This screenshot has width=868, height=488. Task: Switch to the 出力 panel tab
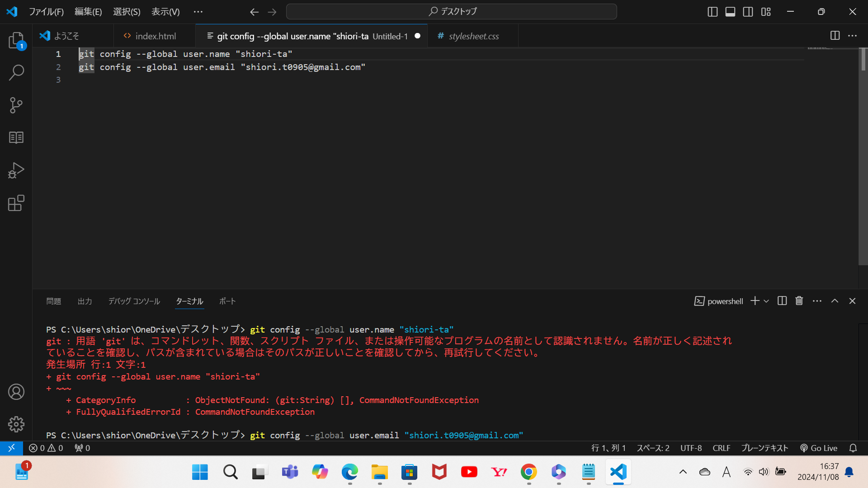pyautogui.click(x=85, y=301)
